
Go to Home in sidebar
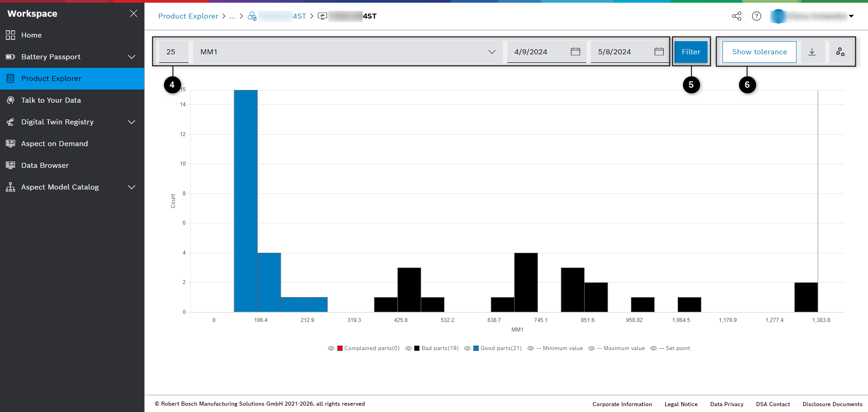click(x=72, y=35)
